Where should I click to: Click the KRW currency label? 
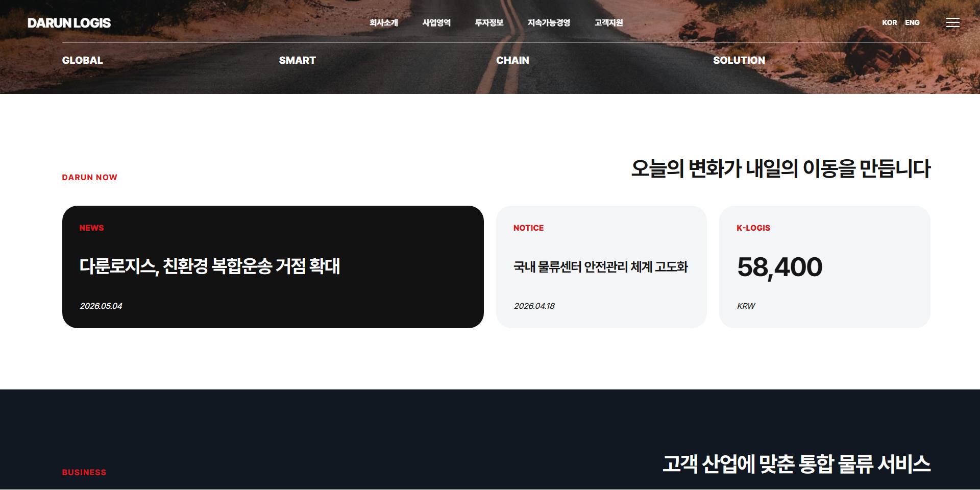coord(746,306)
